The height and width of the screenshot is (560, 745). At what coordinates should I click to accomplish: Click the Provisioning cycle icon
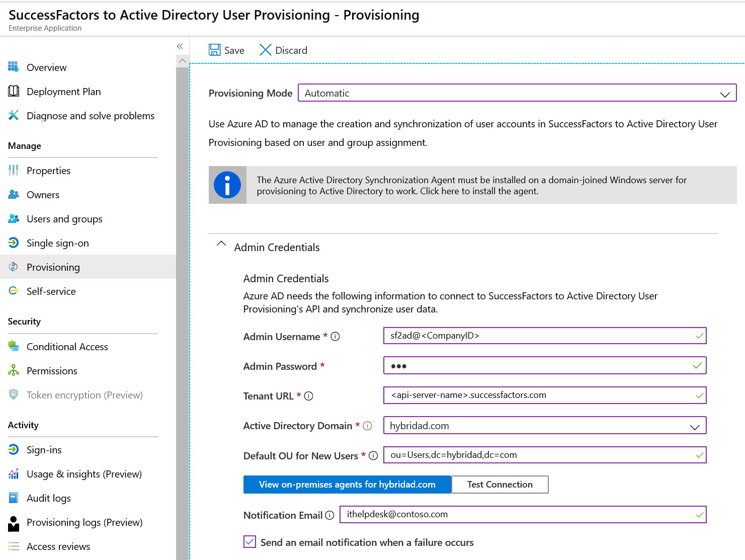(14, 267)
